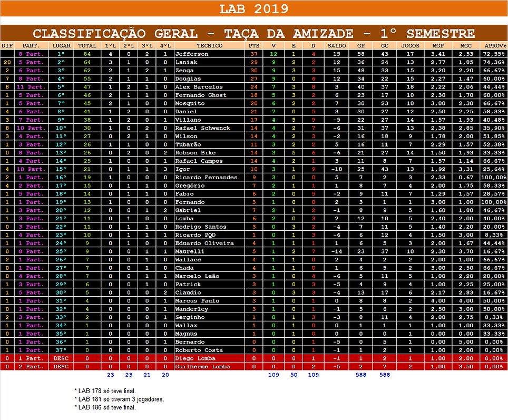Click the name Roberto Costa
This screenshot has width=508, height=420.
[199, 350]
